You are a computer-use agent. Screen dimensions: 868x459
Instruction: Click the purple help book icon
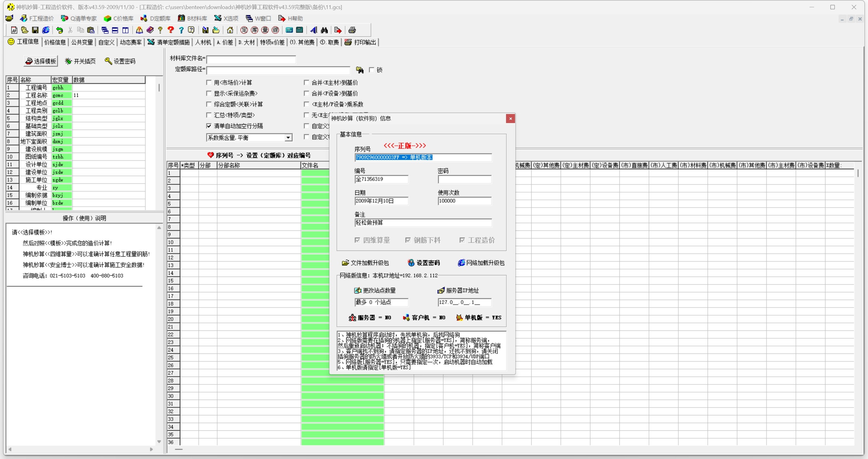[150, 30]
